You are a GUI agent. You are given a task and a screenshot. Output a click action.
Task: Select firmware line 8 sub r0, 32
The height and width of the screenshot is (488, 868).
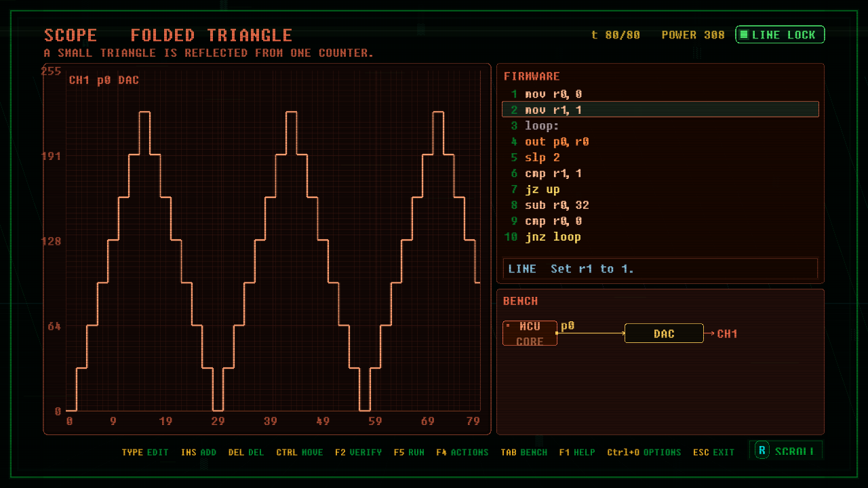(660, 205)
